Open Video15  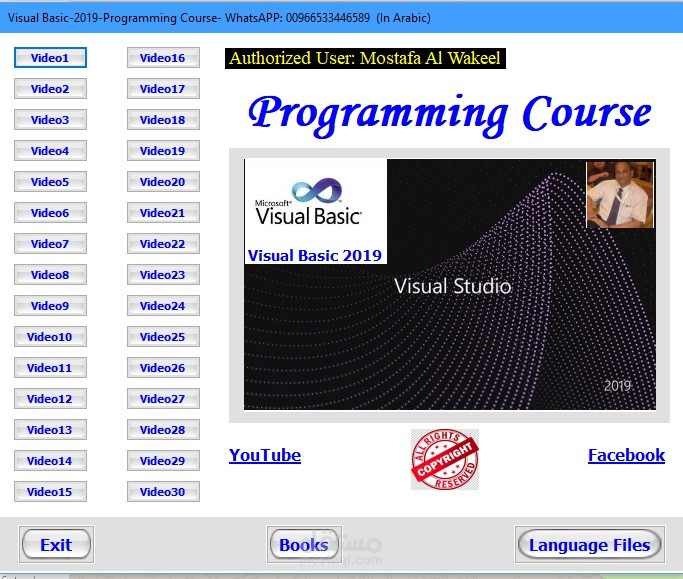pos(50,491)
